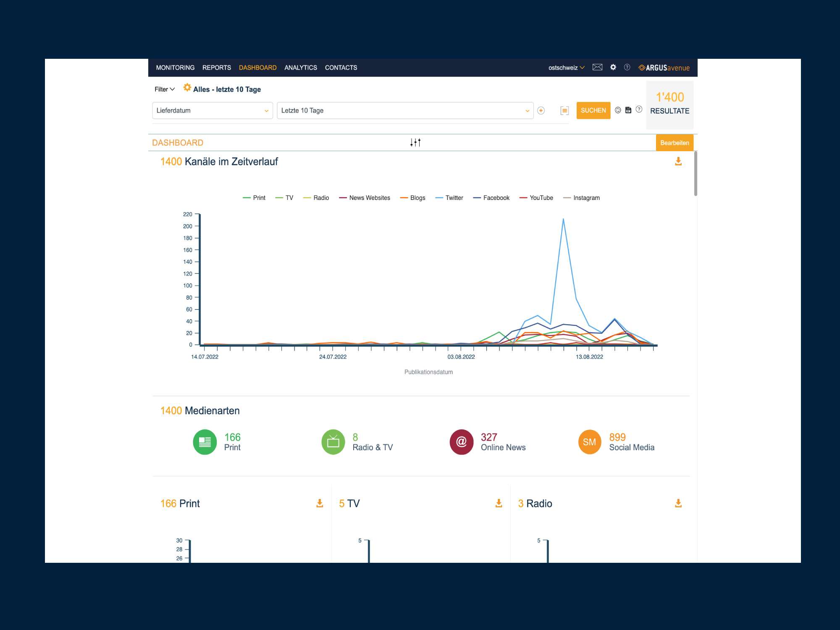The width and height of the screenshot is (840, 630).
Task: Download the Print chart
Action: [x=320, y=503]
